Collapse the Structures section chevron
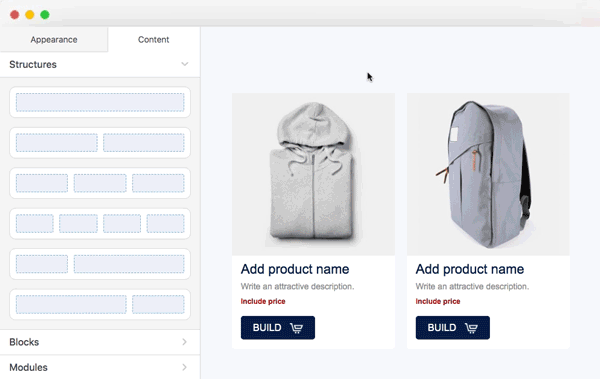This screenshot has width=600, height=379. (185, 64)
